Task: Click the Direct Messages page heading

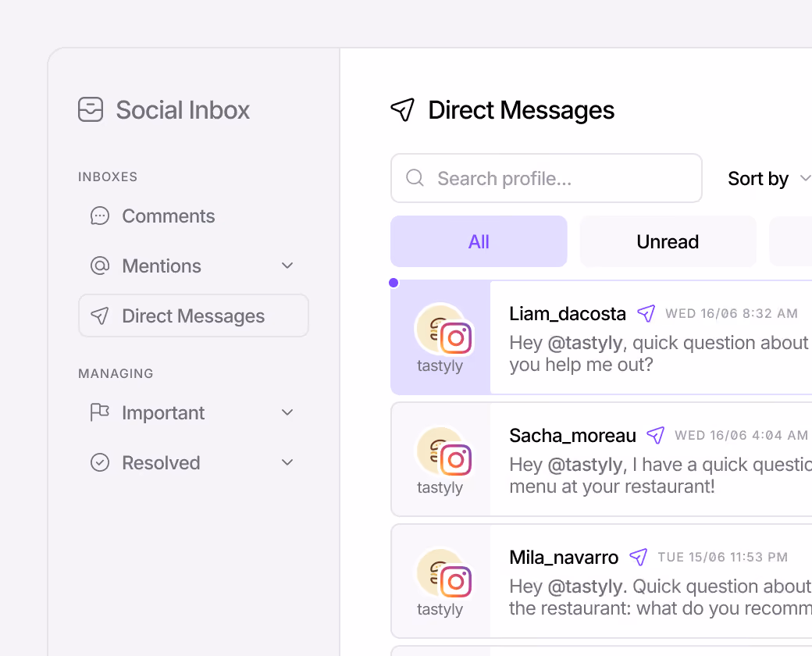Action: pyautogui.click(x=521, y=110)
